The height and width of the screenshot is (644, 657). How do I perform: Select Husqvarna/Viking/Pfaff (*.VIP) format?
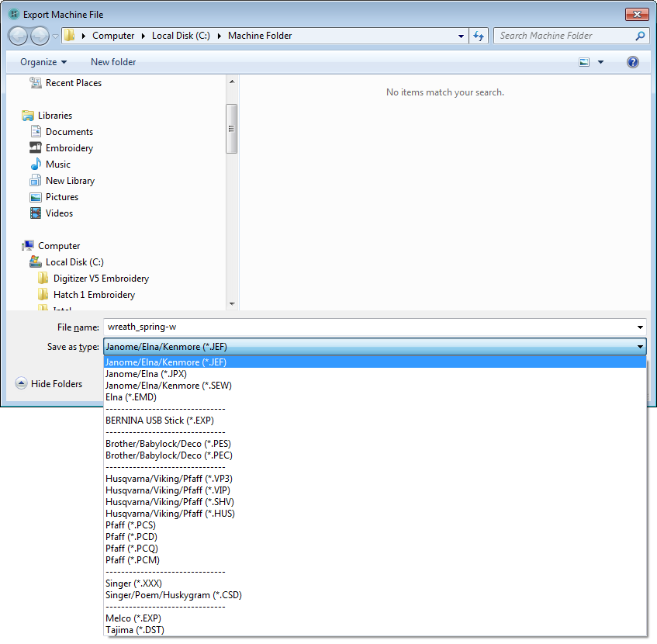click(375, 490)
